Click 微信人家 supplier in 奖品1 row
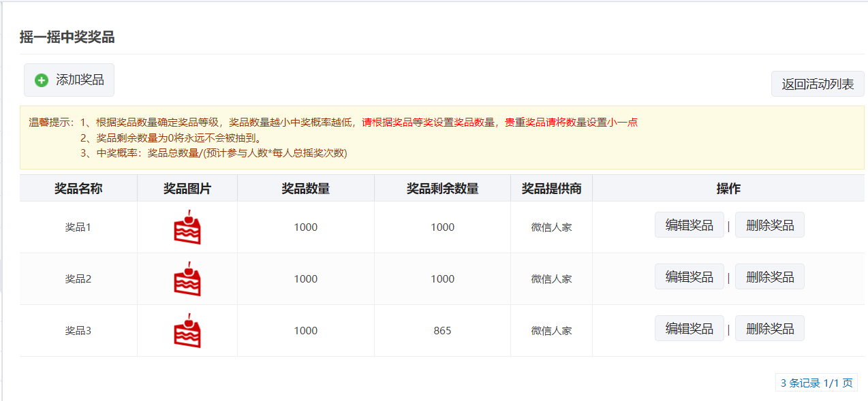Image resolution: width=868 pixels, height=401 pixels. point(552,227)
